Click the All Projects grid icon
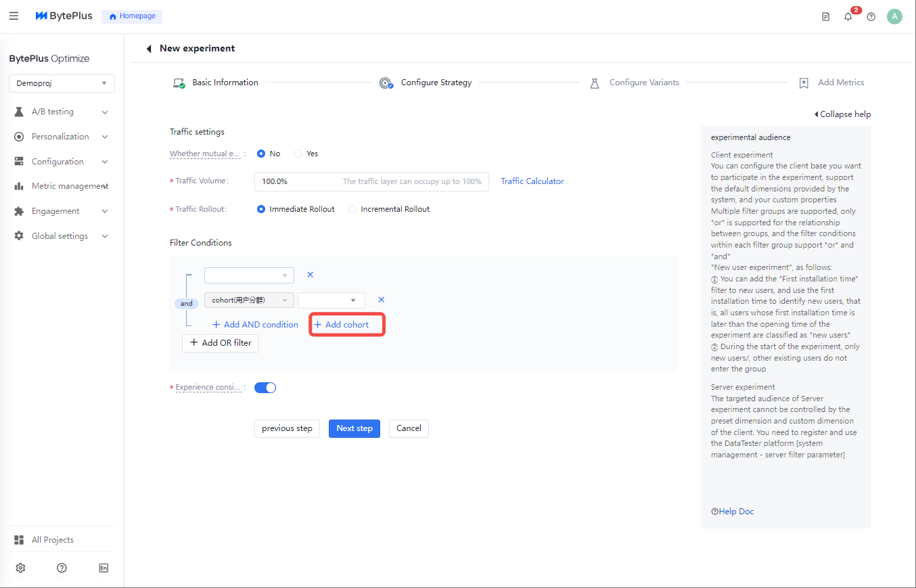 19,540
